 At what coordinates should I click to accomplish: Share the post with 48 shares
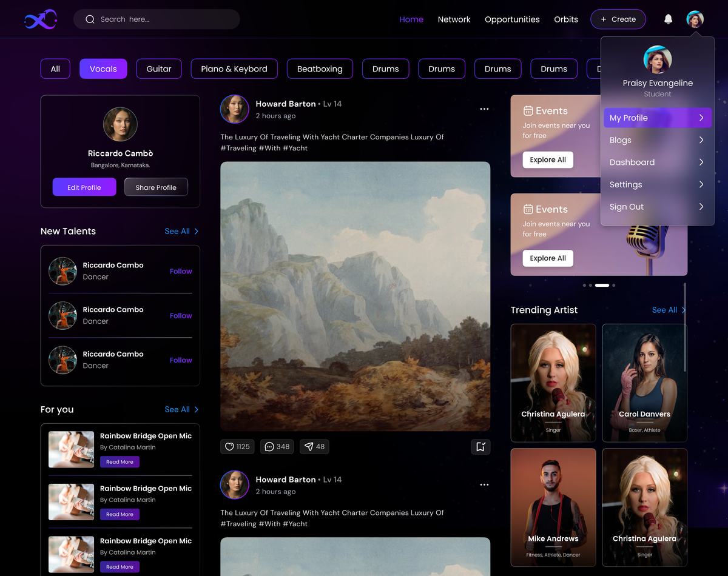(x=314, y=447)
